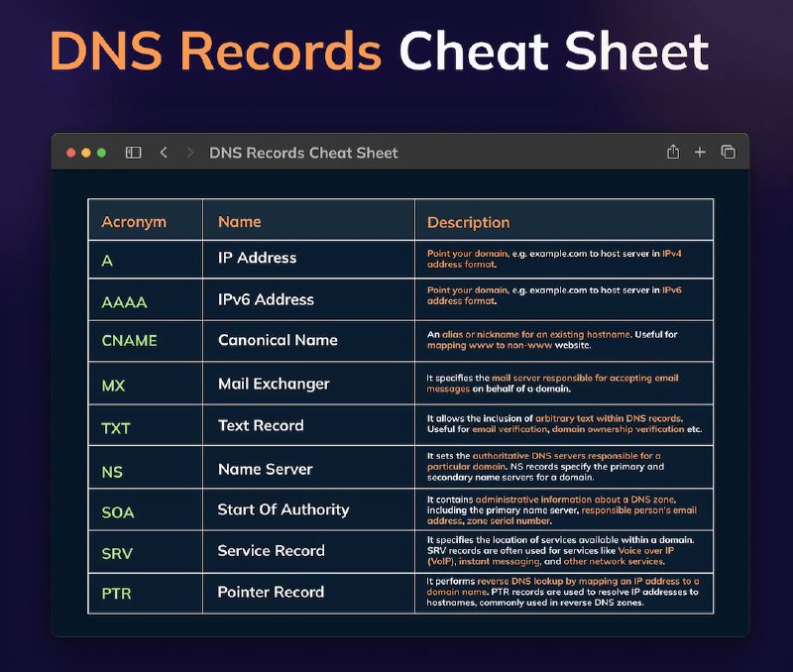793x672 pixels.
Task: Show the tab overview icon
Action: pos(729,152)
